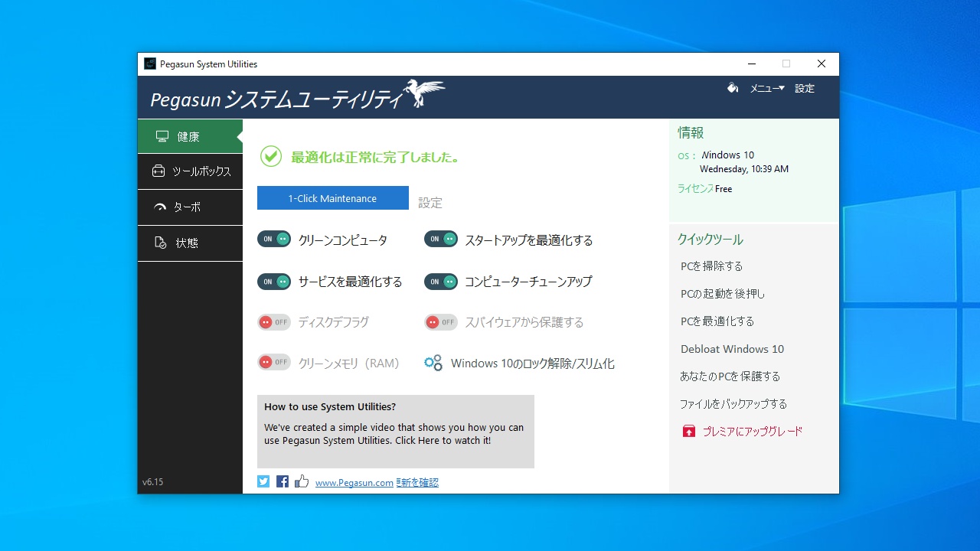Enable スパイウェアから保護する switch
This screenshot has width=980, height=551.
[x=441, y=322]
